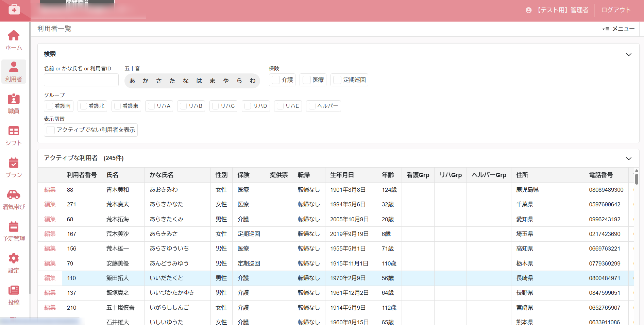Screen dimensions: 644x325
Task: Open the 設定 gear icon
Action: pos(14,258)
